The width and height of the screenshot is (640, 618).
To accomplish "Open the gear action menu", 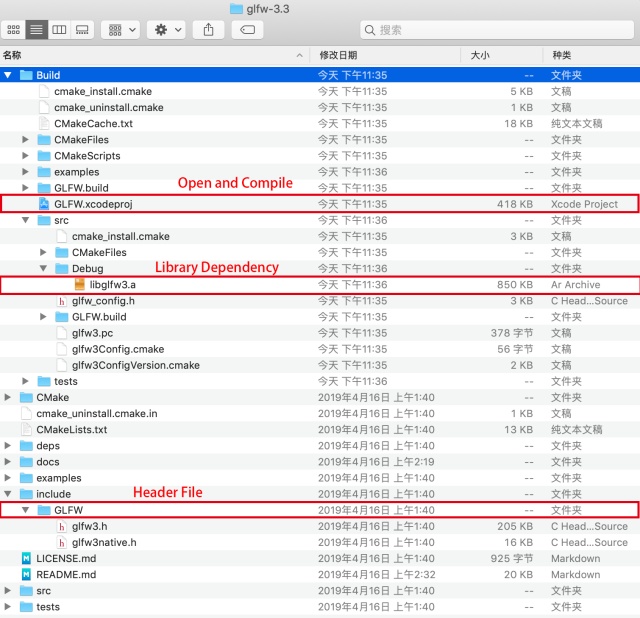I will coord(167,30).
